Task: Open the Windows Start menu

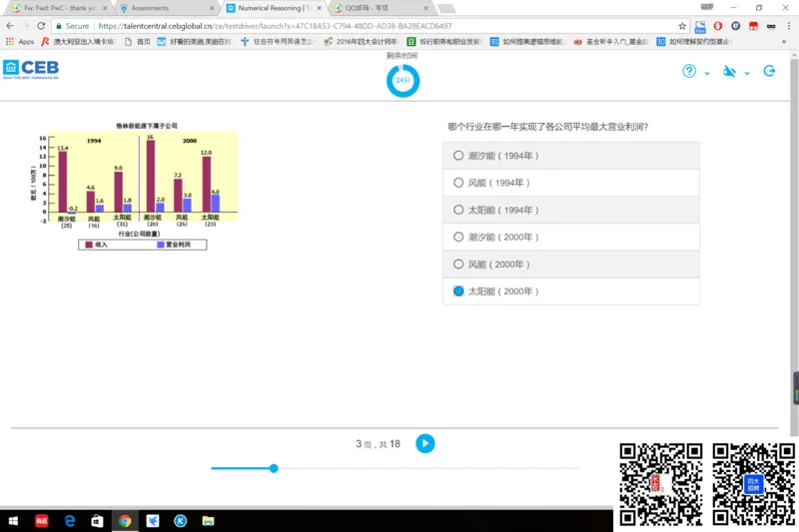Action: point(13,521)
